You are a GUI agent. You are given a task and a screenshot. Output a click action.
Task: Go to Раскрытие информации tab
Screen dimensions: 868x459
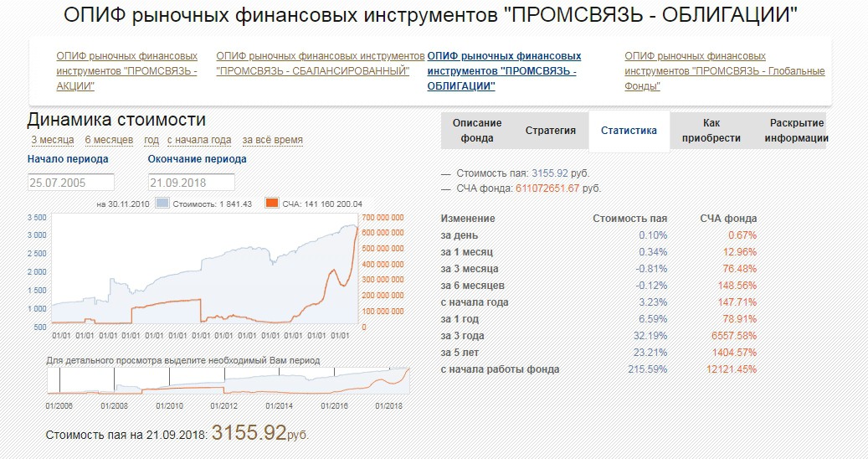point(796,131)
